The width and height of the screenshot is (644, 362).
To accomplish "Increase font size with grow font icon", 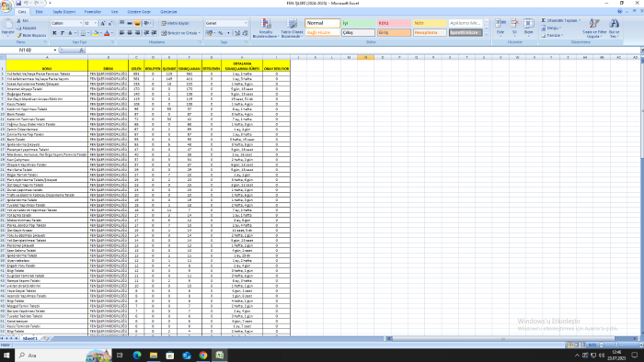I will point(103,23).
